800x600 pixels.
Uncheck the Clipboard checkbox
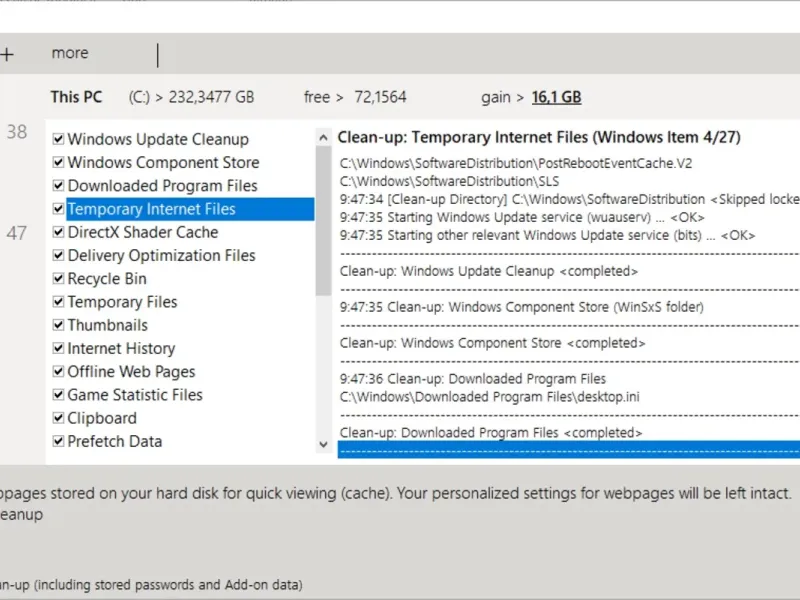59,418
